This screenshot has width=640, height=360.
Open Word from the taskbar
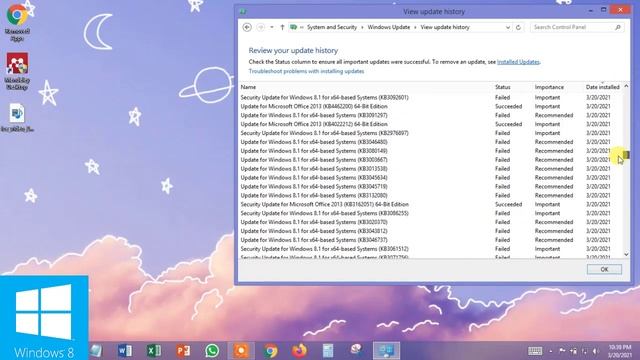coord(125,351)
